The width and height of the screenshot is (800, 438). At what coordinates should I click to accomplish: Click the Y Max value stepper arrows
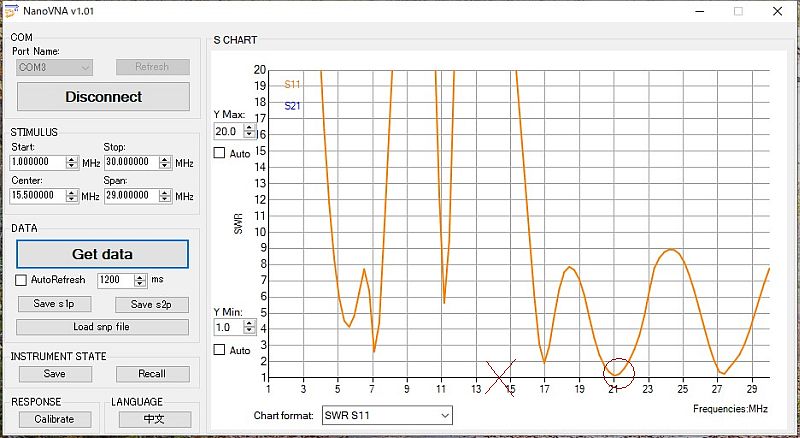tap(247, 131)
